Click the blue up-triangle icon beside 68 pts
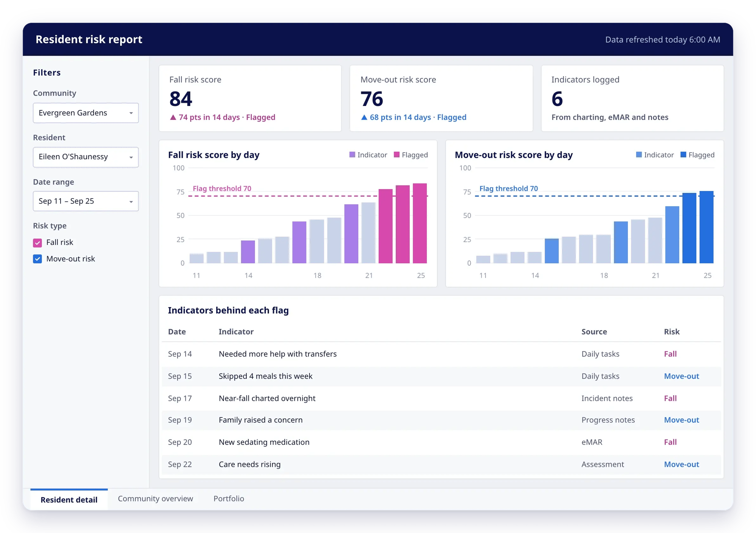 tap(364, 117)
